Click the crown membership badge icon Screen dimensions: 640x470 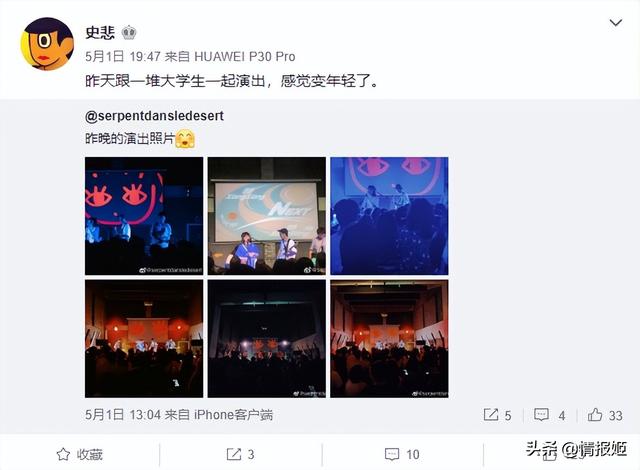(x=129, y=32)
